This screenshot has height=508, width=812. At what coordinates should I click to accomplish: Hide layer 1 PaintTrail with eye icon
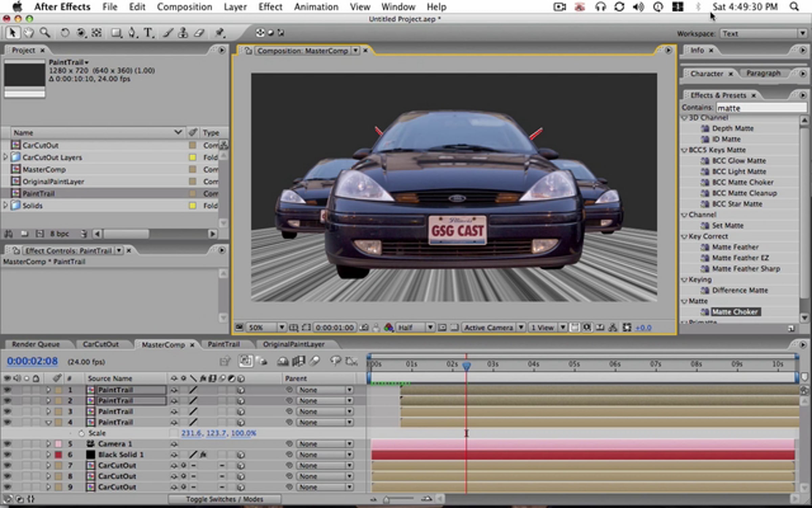coord(7,390)
